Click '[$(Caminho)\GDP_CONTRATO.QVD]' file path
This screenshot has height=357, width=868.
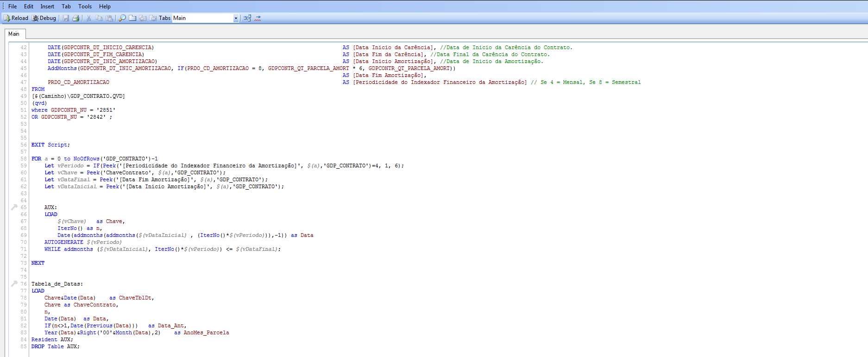click(x=78, y=96)
